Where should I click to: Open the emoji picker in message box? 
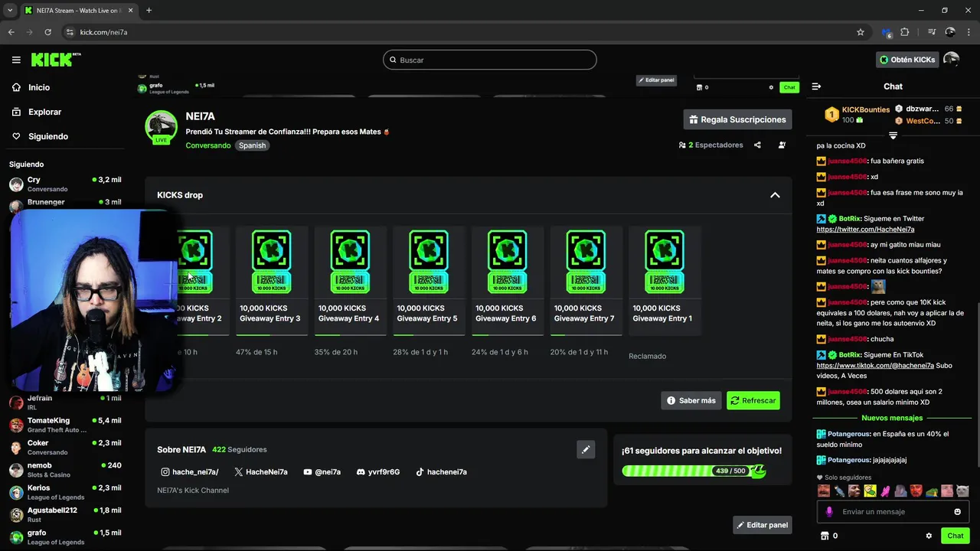[957, 512]
